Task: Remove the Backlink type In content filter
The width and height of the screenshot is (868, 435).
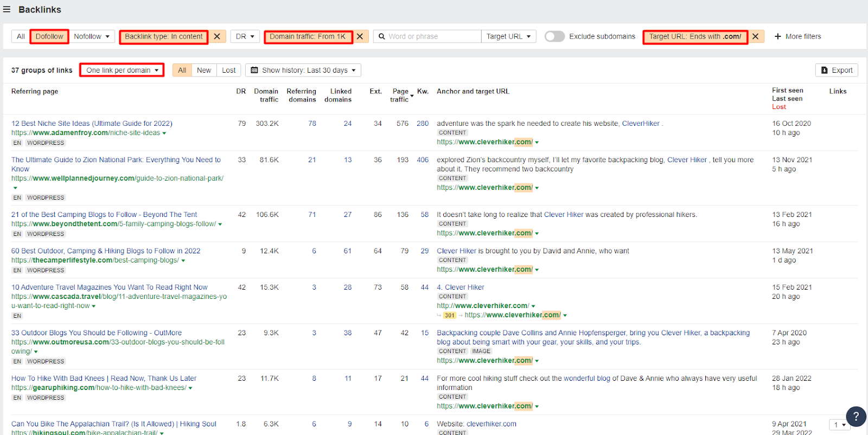Action: pyautogui.click(x=217, y=36)
